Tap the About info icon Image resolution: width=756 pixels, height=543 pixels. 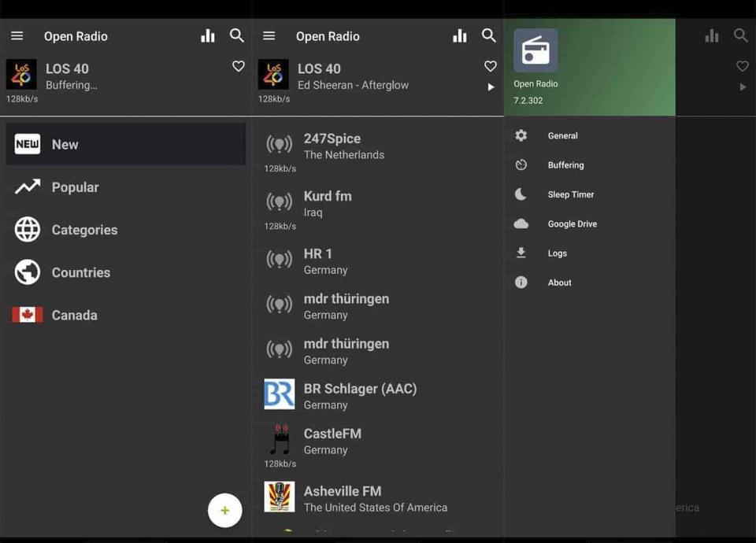coord(521,283)
